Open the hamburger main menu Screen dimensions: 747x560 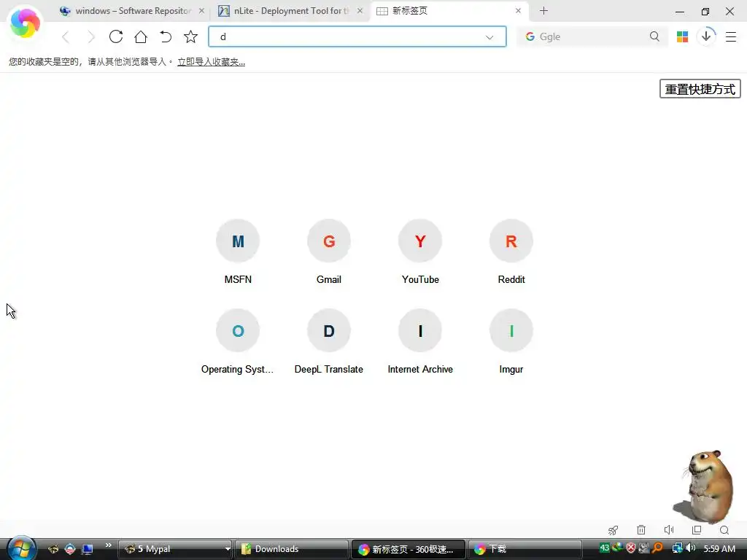tap(731, 36)
